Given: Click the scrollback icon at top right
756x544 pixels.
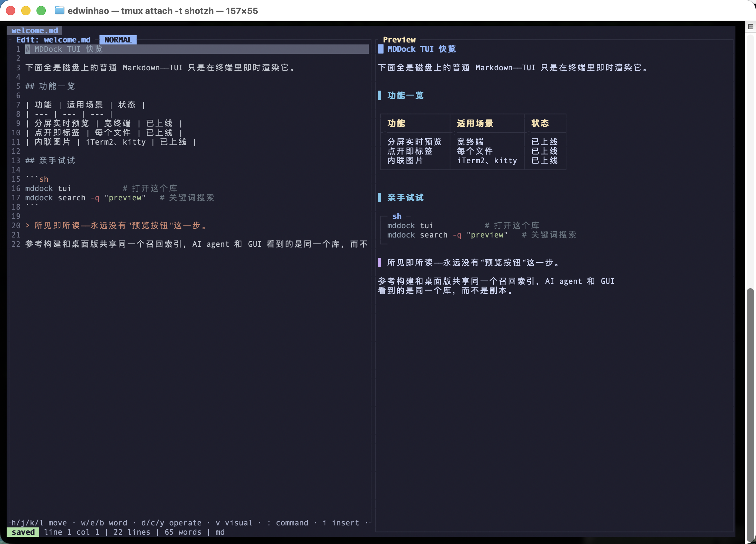Looking at the screenshot, I should [750, 27].
